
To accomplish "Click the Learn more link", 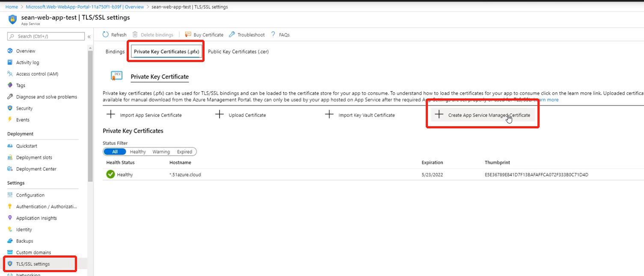I will tap(546, 100).
